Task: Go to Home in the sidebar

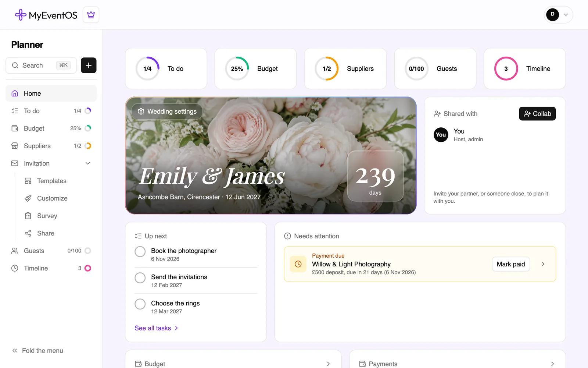Action: click(51, 93)
